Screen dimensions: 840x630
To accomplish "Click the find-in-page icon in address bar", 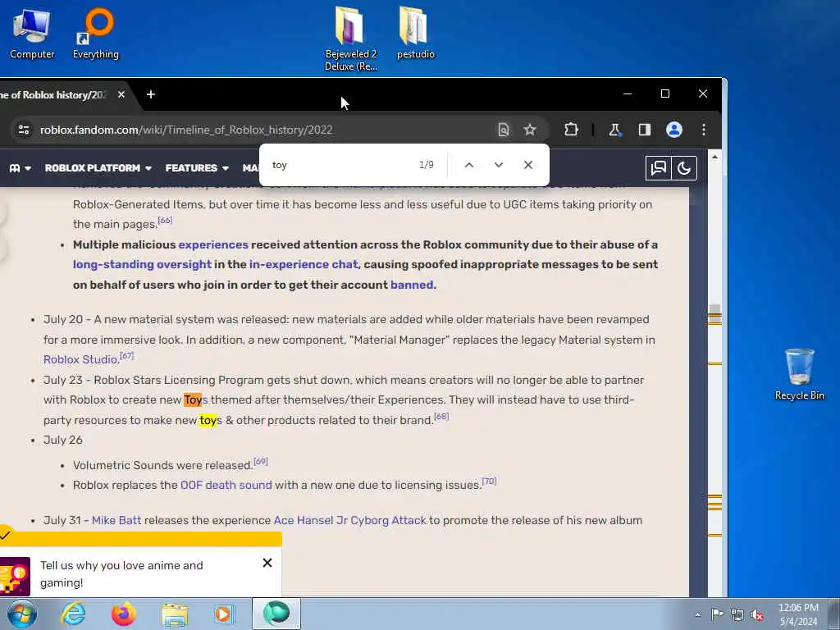I will (504, 130).
